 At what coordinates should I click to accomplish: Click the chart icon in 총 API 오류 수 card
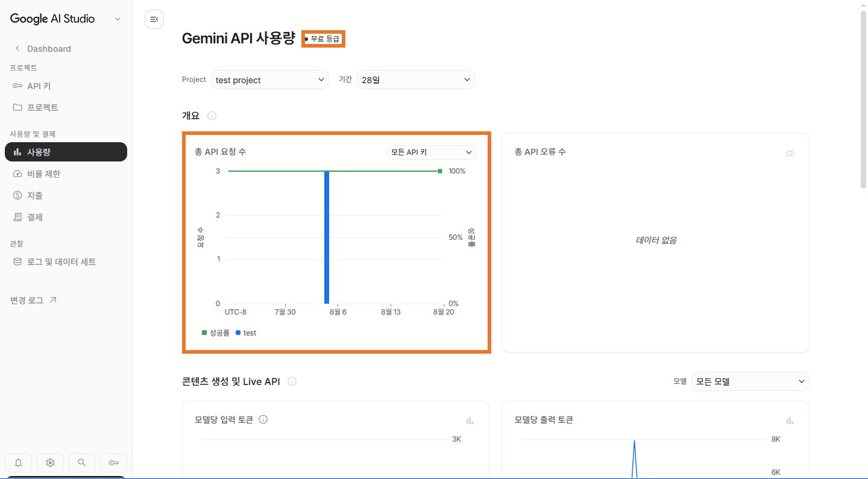tap(790, 152)
